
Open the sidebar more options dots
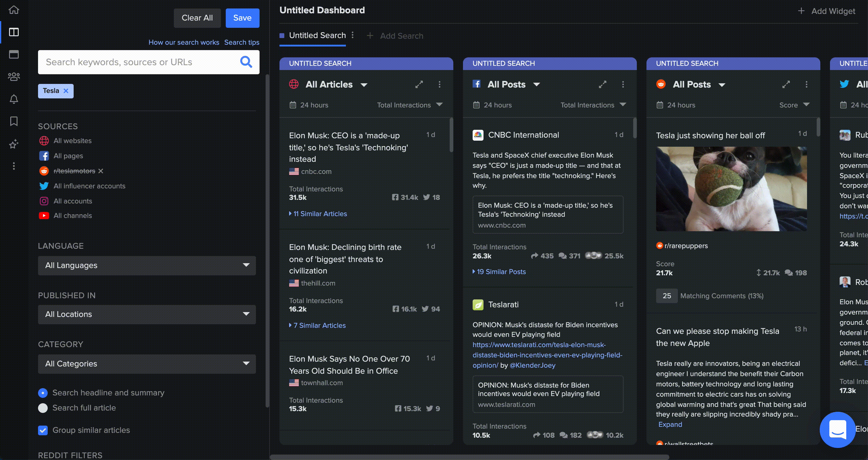[x=14, y=166]
